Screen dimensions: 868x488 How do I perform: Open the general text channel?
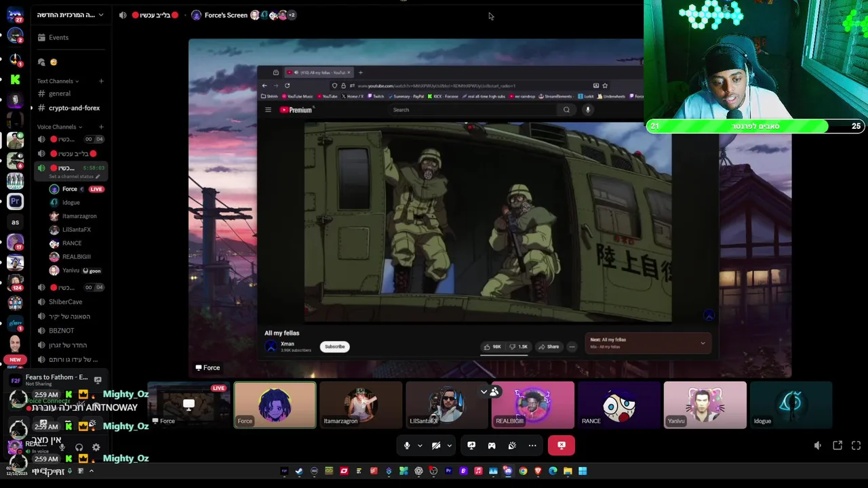(60, 94)
